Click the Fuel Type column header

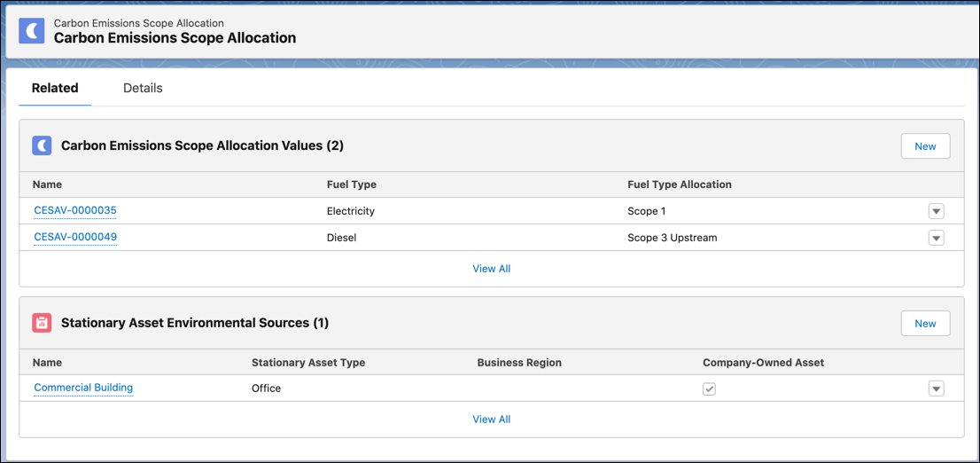(x=351, y=184)
